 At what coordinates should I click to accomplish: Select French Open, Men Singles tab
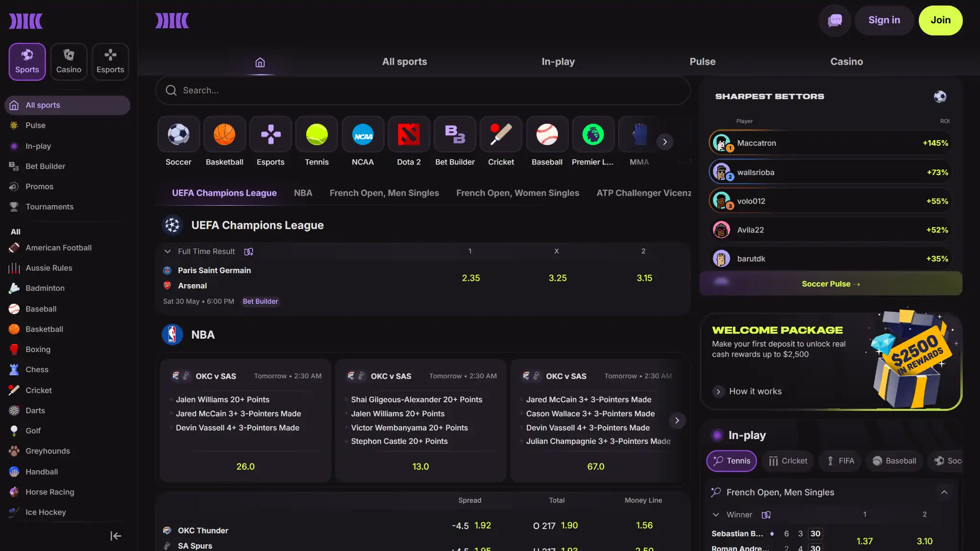(384, 193)
